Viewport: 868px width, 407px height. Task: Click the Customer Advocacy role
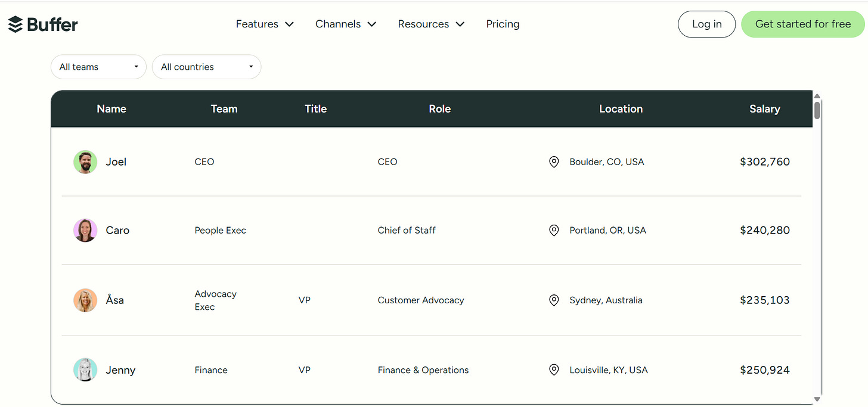pos(421,300)
